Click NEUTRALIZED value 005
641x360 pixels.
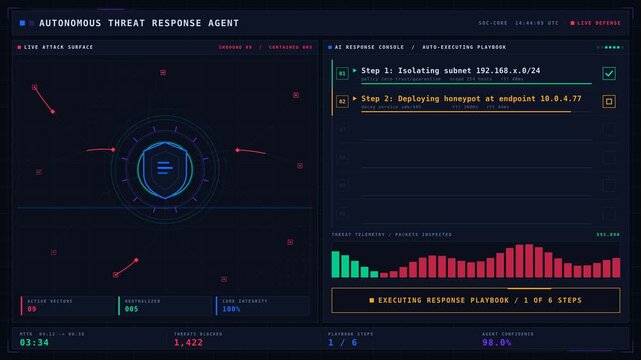[x=131, y=309]
